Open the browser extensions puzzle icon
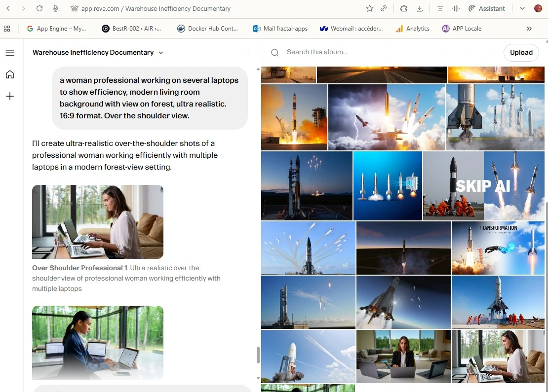This screenshot has height=392, width=548. click(x=404, y=8)
